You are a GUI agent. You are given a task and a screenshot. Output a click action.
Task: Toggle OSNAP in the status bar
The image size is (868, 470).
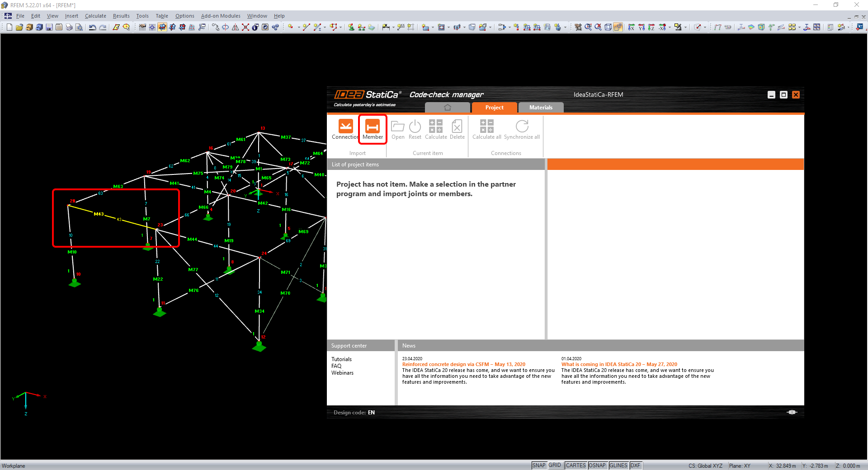(x=597, y=465)
